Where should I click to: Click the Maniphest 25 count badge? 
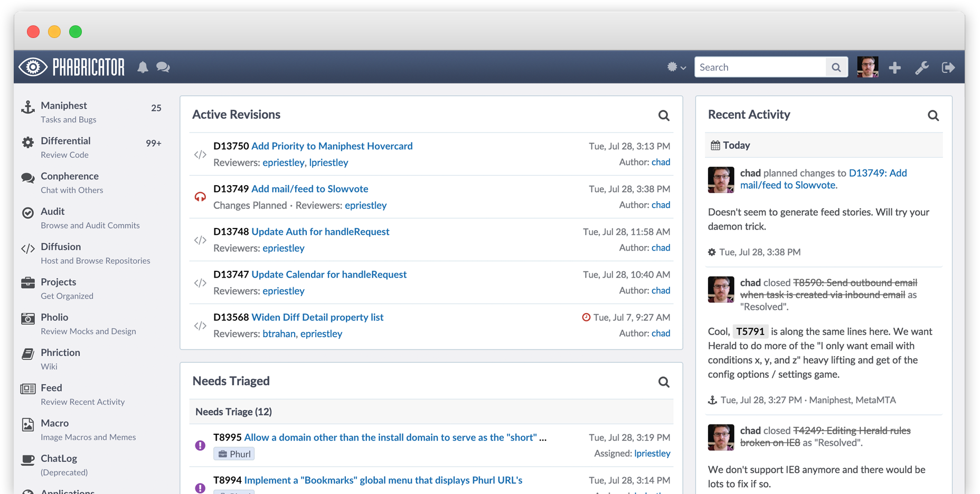156,108
